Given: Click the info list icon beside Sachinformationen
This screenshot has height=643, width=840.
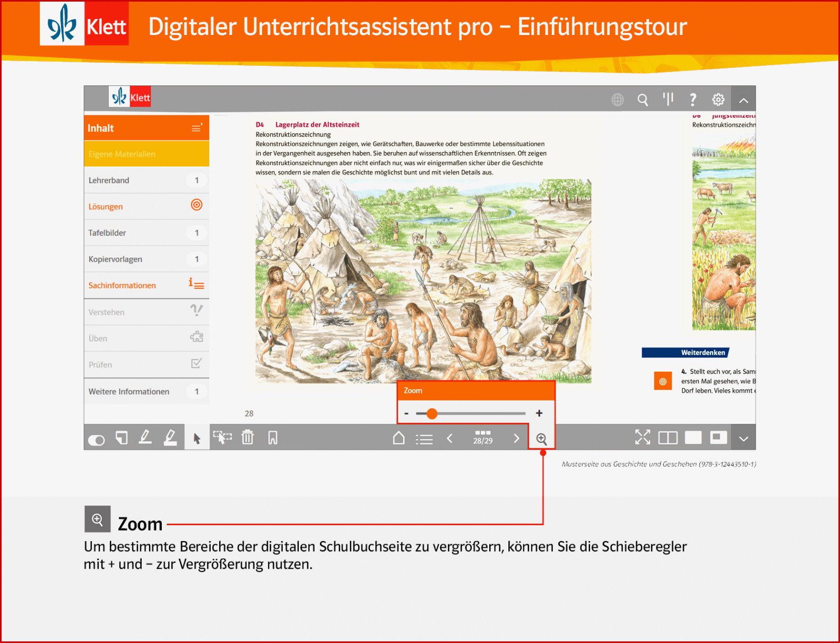Looking at the screenshot, I should (196, 284).
